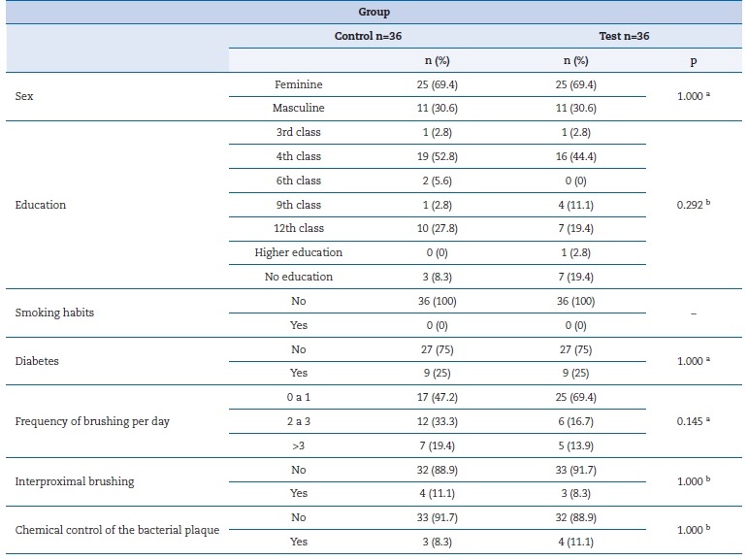Screen dimensions: 748x560
Task: Click "Frequency of brushing per day" label
Action: coord(92,422)
